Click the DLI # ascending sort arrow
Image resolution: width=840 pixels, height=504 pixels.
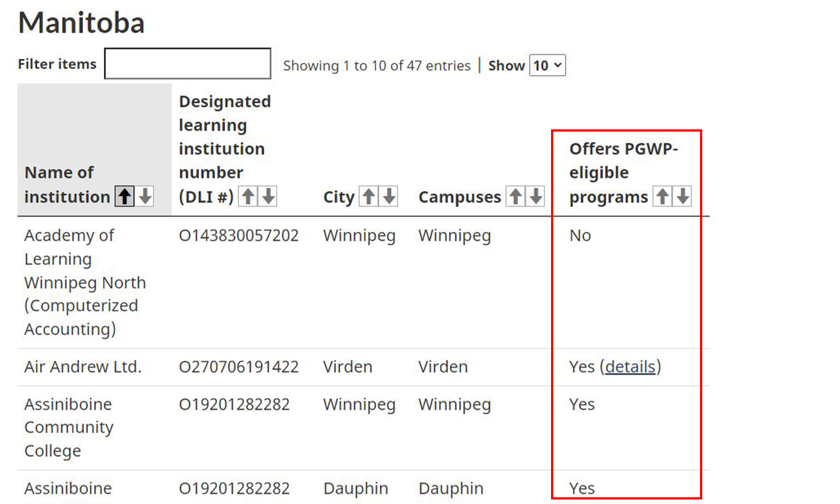click(248, 196)
